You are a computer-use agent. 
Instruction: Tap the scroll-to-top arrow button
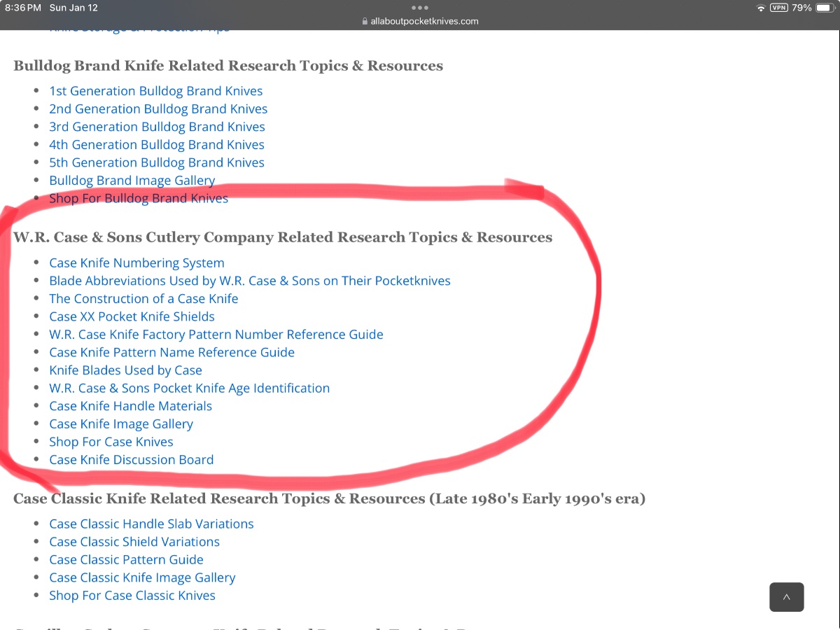(x=786, y=597)
